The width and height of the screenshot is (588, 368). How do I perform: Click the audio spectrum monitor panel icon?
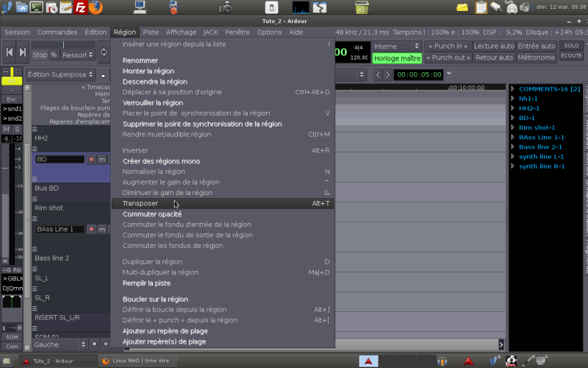click(x=301, y=7)
